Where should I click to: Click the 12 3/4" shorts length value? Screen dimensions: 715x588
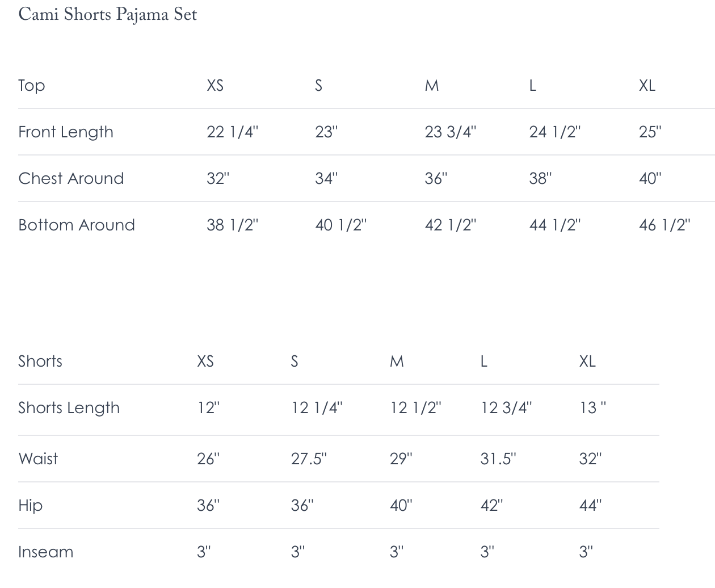tap(506, 408)
